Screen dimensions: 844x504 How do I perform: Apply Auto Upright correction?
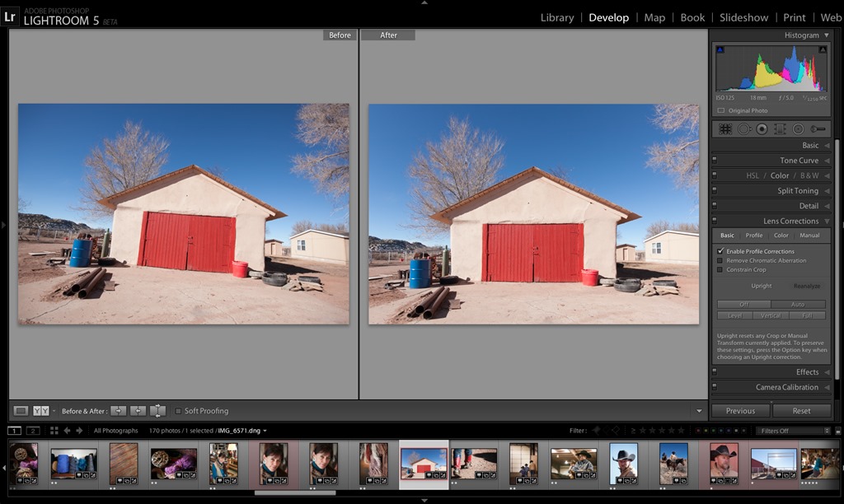coord(798,304)
